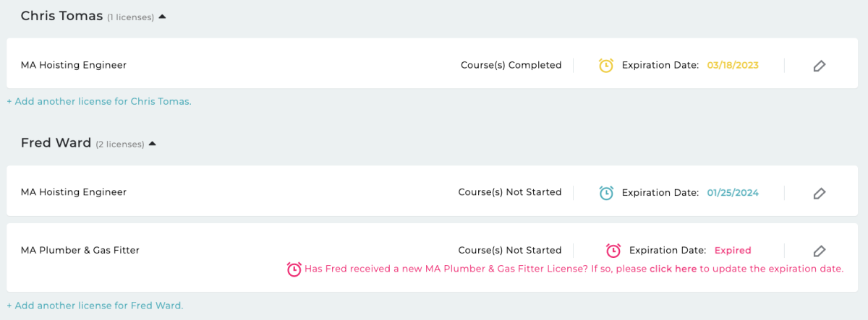Click the yellow alarm clock icon for Chris Tomas
Screen dimensions: 868x320
[606, 65]
